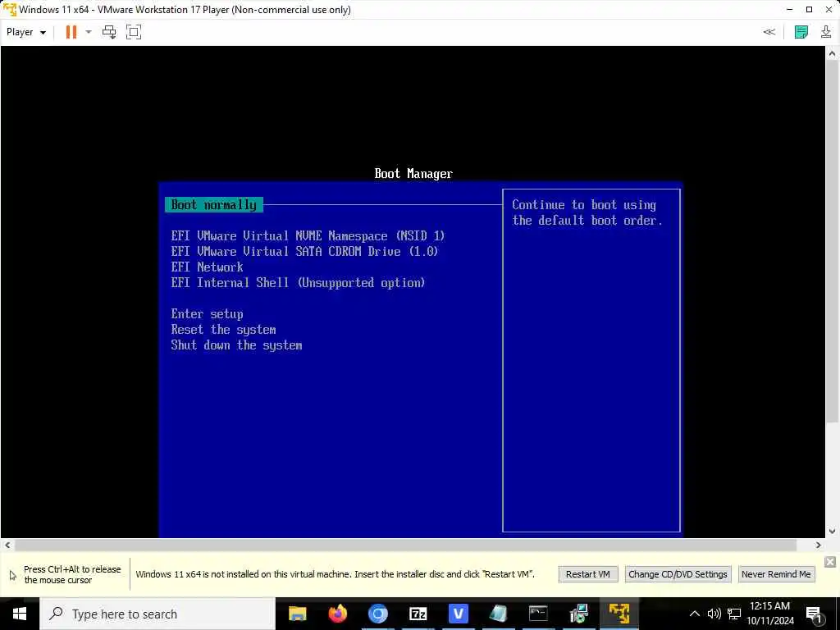Screen dimensions: 840x630
Task: Select Enter setup
Action: click(x=208, y=314)
